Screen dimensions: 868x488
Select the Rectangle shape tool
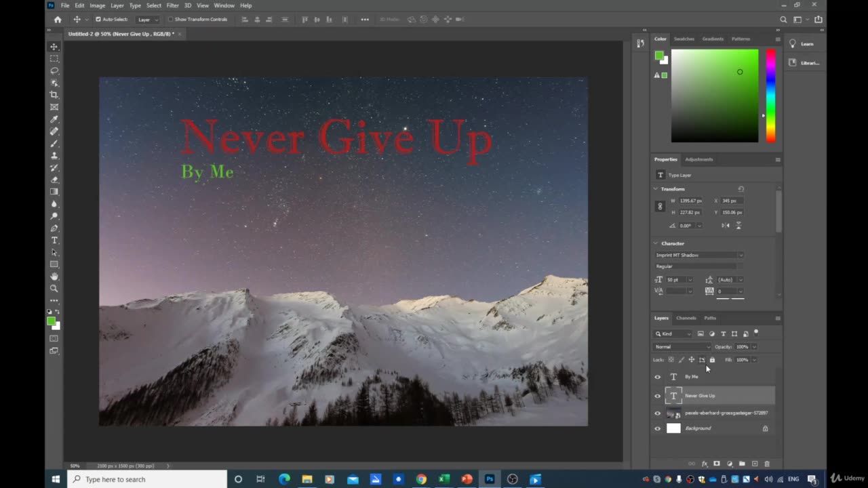pos(54,264)
